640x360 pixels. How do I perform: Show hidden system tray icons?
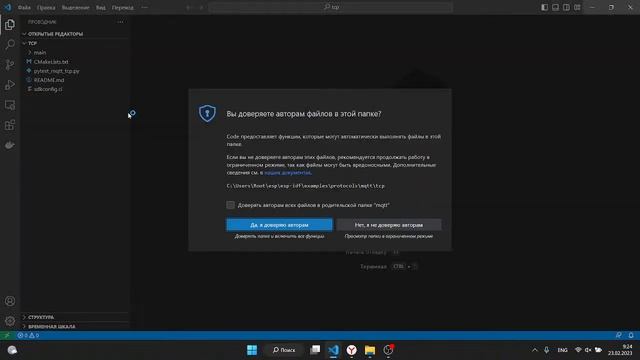click(535, 350)
